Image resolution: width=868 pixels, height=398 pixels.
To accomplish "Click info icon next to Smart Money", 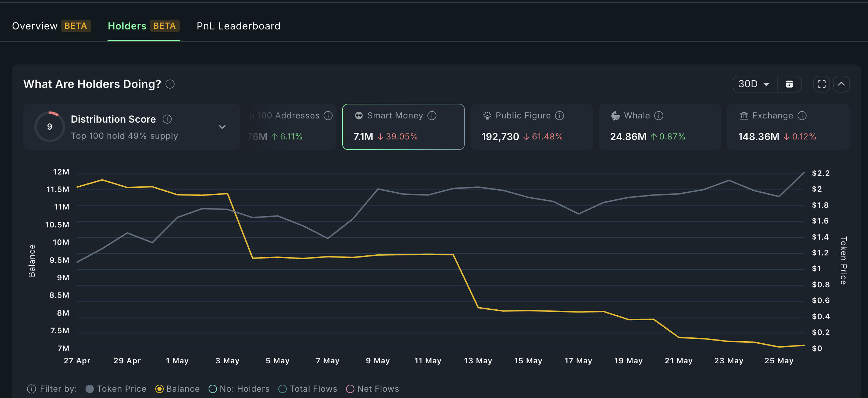I will coord(432,116).
